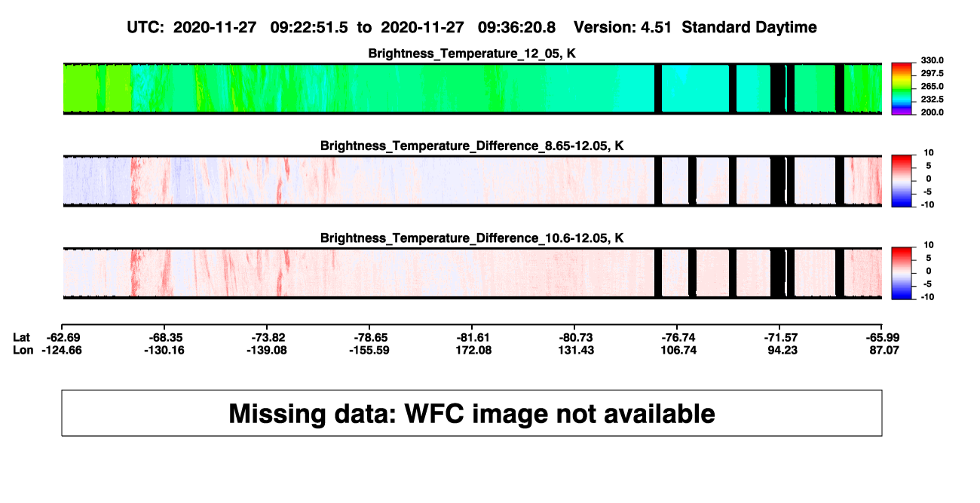
Task: Click the 200.0 color bar minimum label
Action: 933,112
